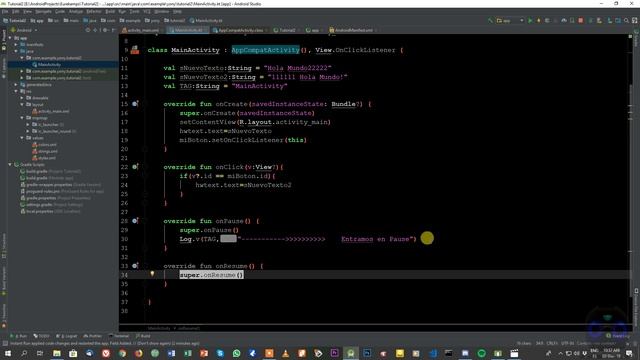The height and width of the screenshot is (360, 640).
Task: Click the java breadcrumb in navigation bar
Action: (x=90, y=20)
